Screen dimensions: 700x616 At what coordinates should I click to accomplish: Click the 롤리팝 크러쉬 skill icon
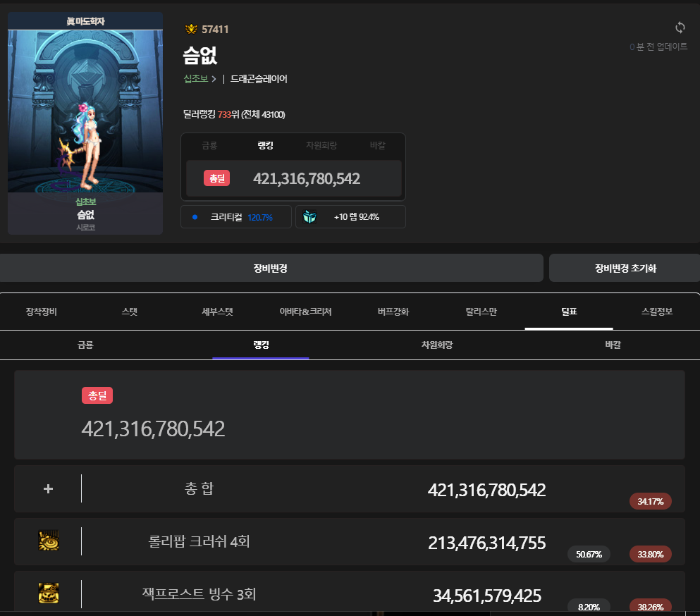48,541
